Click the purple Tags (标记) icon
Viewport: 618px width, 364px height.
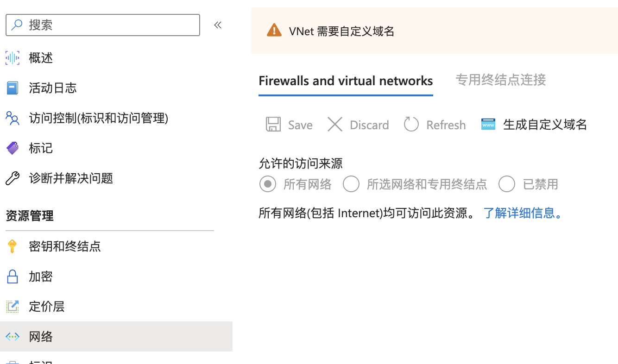tap(13, 148)
